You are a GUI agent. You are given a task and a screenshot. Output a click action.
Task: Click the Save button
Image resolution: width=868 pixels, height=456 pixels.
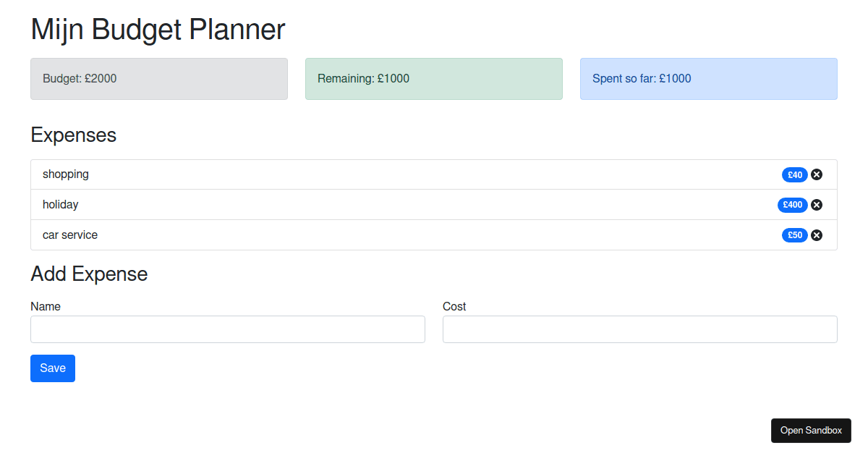coord(52,368)
